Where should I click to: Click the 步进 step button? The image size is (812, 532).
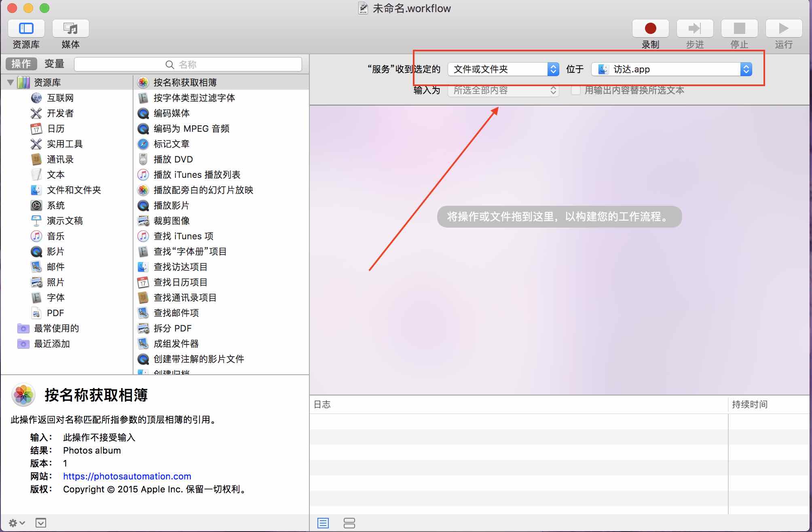(x=695, y=29)
